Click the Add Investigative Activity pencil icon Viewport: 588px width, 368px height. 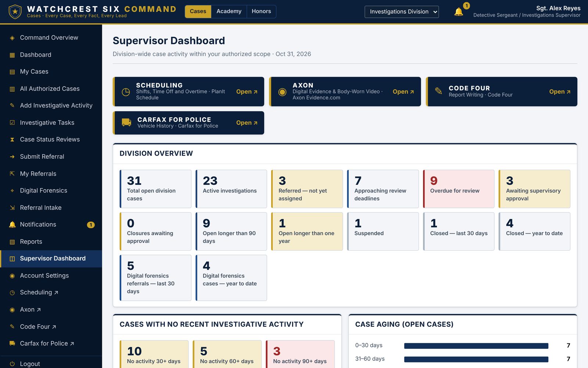pos(12,106)
